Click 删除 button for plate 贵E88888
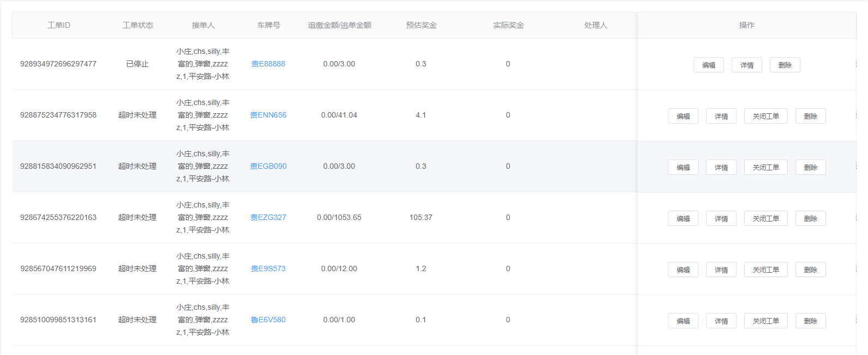 [785, 65]
